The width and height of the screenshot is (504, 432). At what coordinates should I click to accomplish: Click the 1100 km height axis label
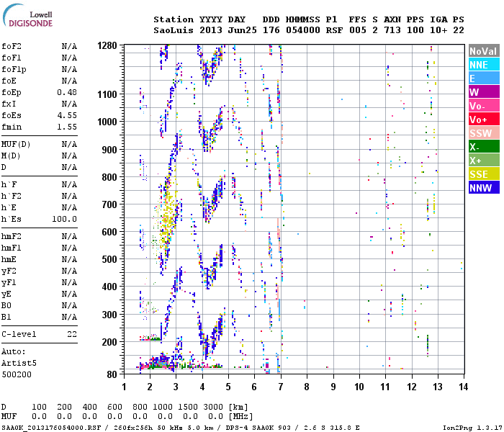107,94
